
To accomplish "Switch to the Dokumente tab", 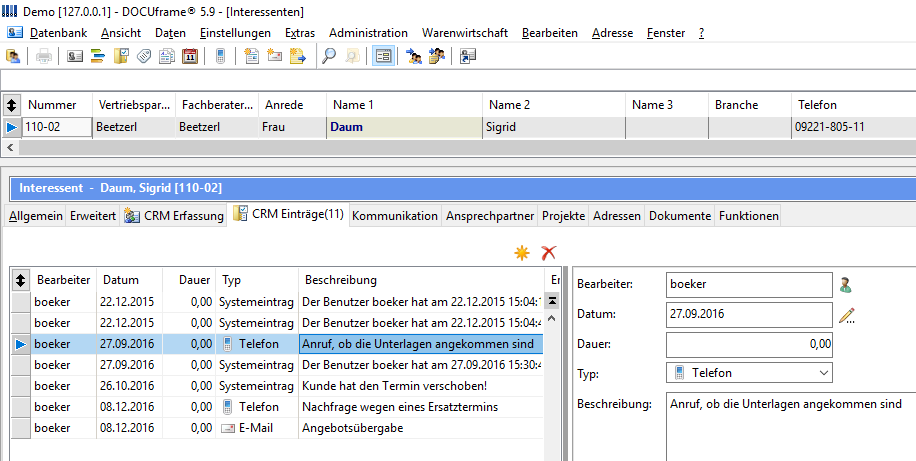I will [x=680, y=216].
